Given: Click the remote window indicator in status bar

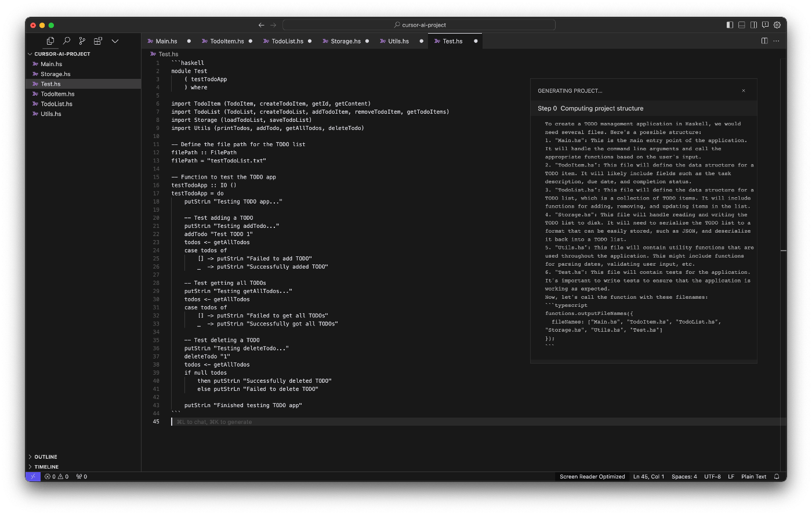Looking at the screenshot, I should click(x=33, y=477).
